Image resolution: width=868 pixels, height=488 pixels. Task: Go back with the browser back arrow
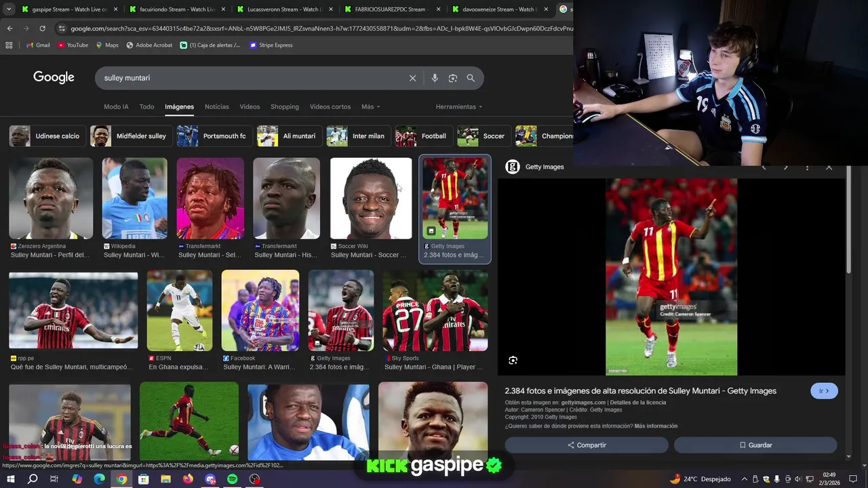pos(9,28)
